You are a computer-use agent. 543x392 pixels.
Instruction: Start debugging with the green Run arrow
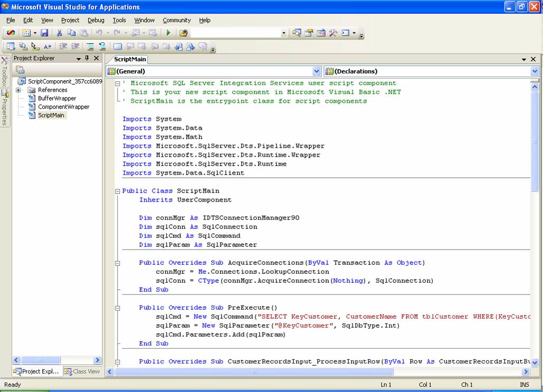click(169, 33)
